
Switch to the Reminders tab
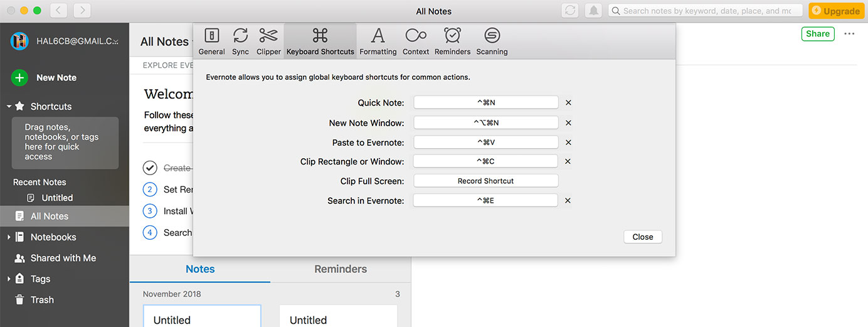click(x=341, y=269)
